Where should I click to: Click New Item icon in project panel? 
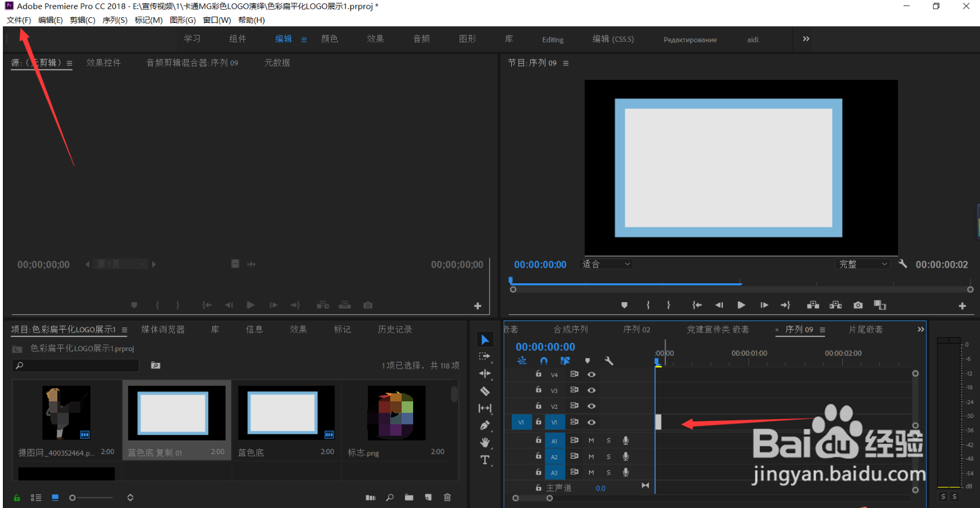tap(428, 497)
